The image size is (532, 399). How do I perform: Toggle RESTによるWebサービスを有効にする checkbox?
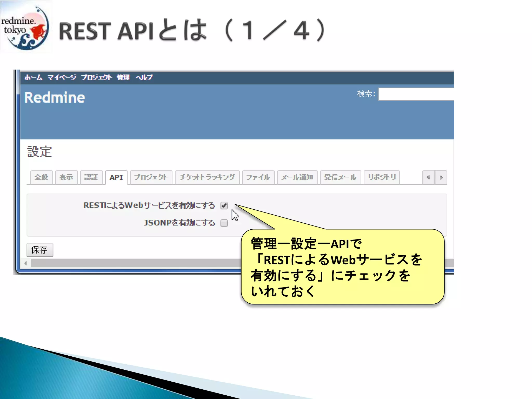pos(224,205)
